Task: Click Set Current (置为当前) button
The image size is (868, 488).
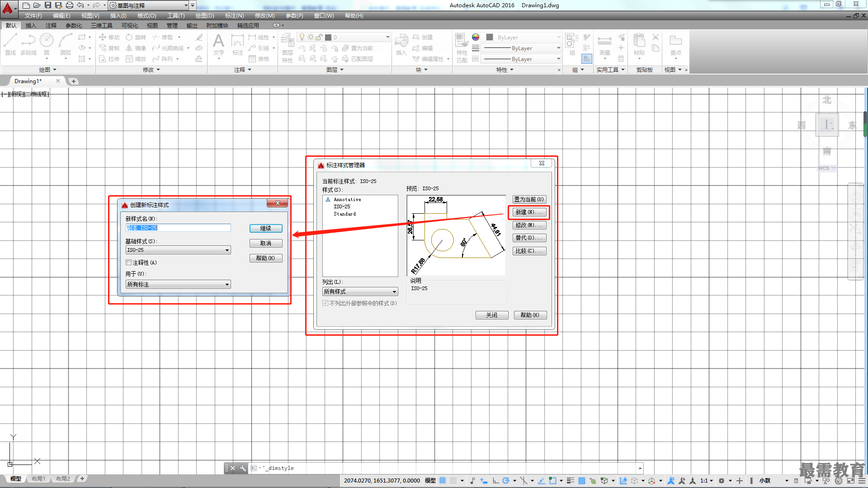Action: [x=529, y=199]
